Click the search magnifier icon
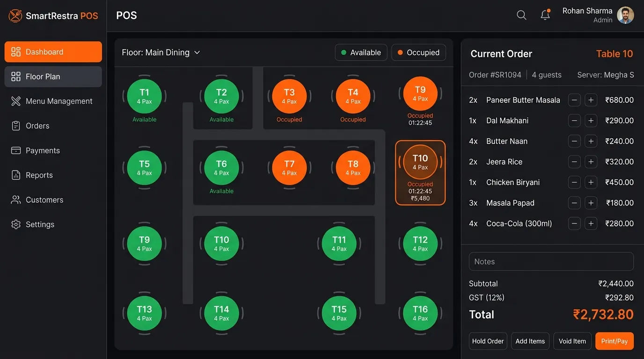The height and width of the screenshot is (359, 644). pos(521,15)
